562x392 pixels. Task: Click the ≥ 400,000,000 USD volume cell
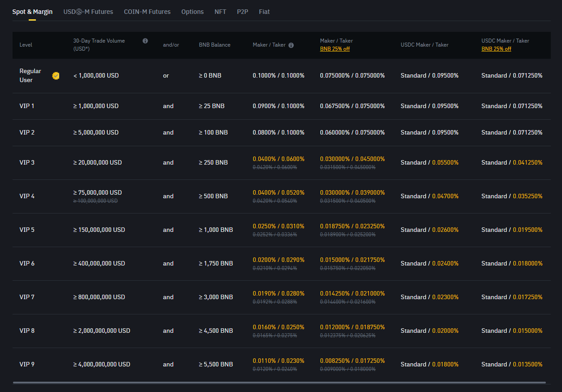(x=99, y=263)
